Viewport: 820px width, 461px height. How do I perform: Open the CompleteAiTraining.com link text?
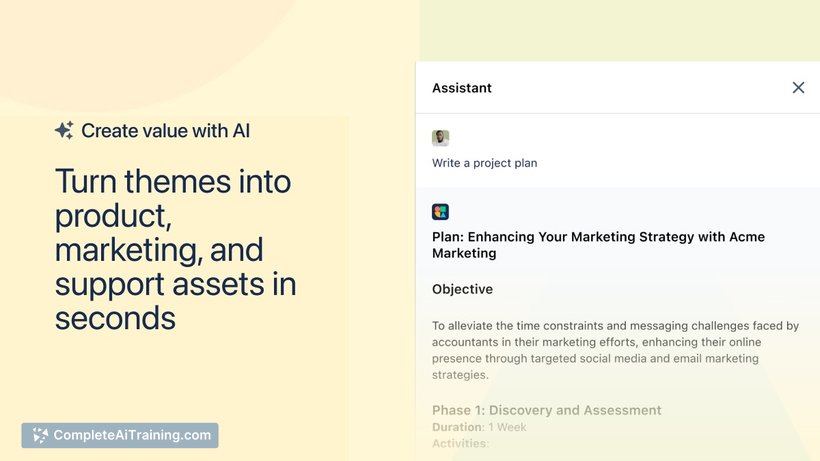click(132, 435)
